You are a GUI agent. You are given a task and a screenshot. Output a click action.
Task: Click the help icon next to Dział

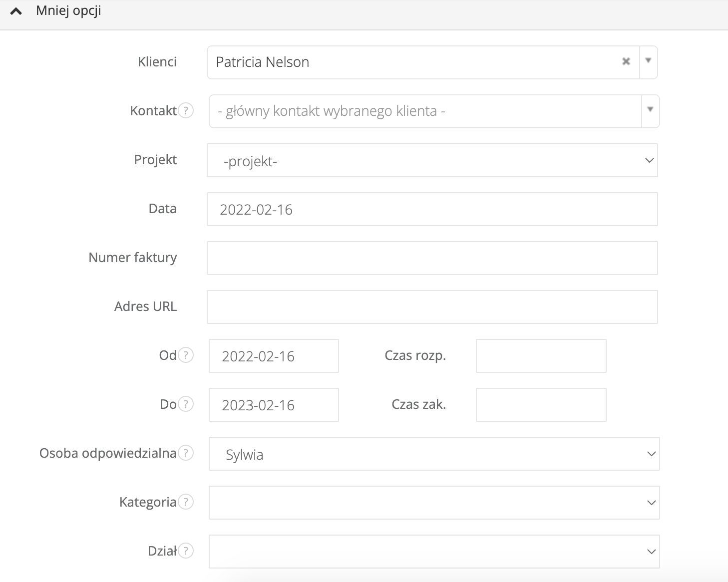tap(186, 551)
